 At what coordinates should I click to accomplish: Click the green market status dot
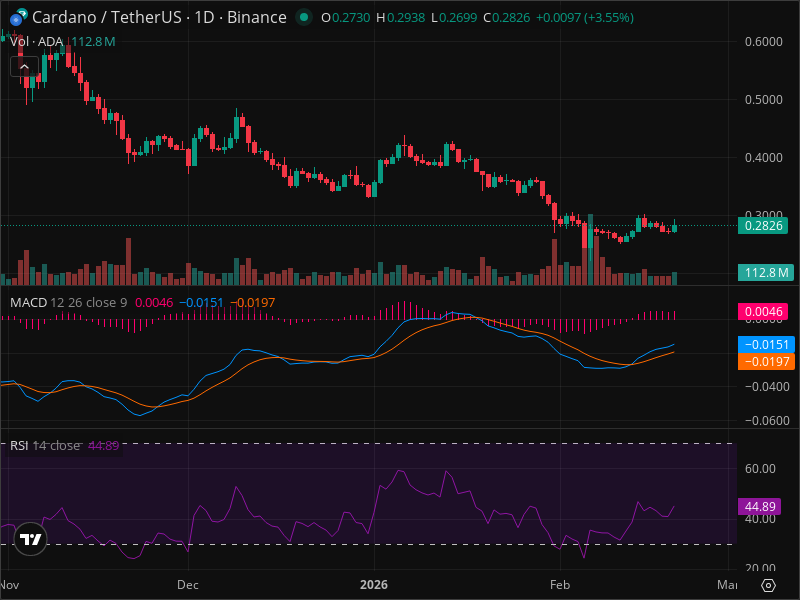click(304, 17)
